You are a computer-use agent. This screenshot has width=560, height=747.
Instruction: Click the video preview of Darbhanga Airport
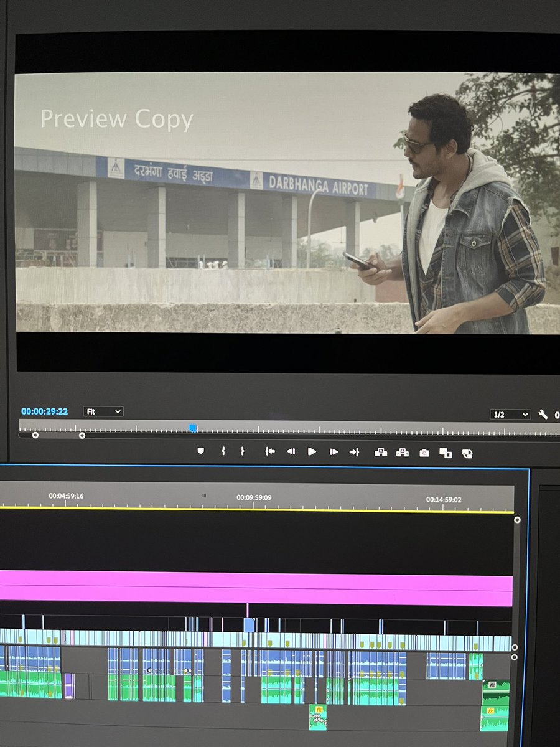287,203
